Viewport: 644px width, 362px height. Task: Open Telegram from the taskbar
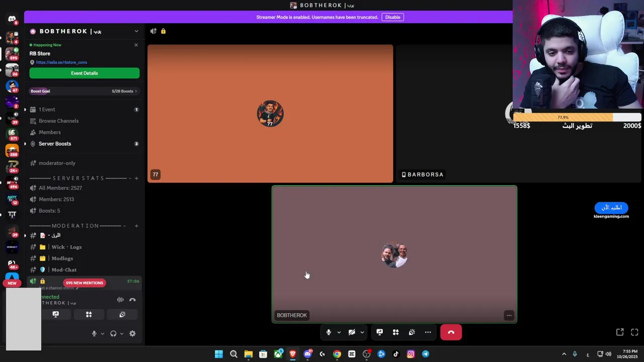tap(426, 354)
